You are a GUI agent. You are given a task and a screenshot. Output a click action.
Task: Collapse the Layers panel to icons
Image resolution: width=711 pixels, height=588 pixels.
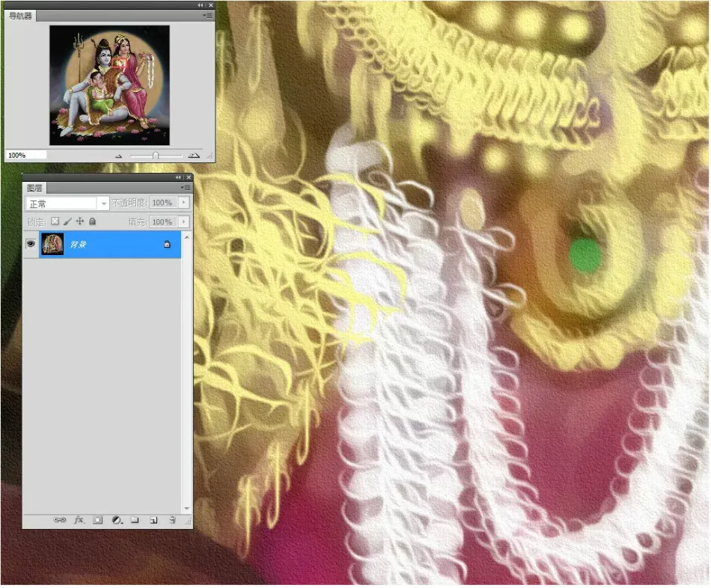(x=178, y=177)
